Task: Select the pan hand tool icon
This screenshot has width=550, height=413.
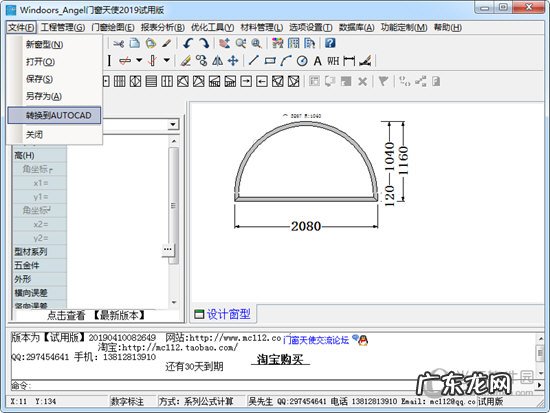Action: [224, 43]
